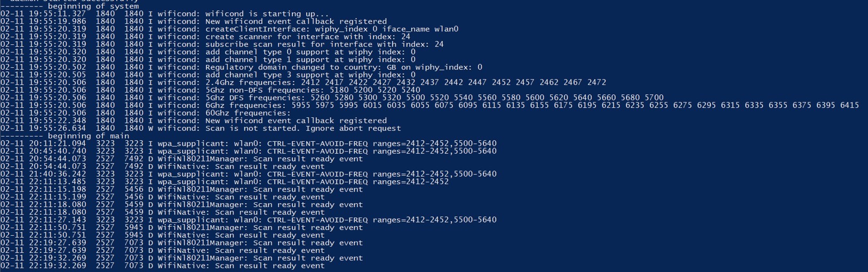The width and height of the screenshot is (868, 272).
Task: Click the 22:11:18.080 WifiNative scan result line
Action: click(162, 212)
